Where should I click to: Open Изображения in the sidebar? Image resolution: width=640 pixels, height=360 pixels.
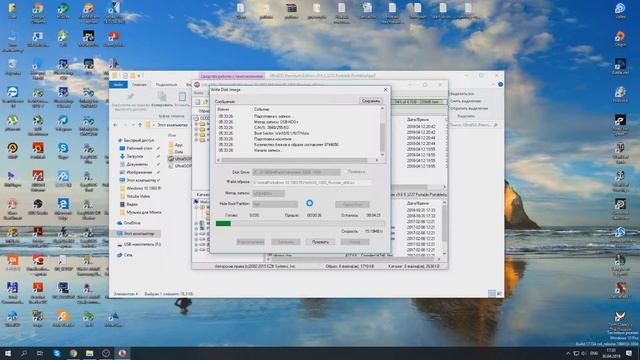tap(136, 172)
